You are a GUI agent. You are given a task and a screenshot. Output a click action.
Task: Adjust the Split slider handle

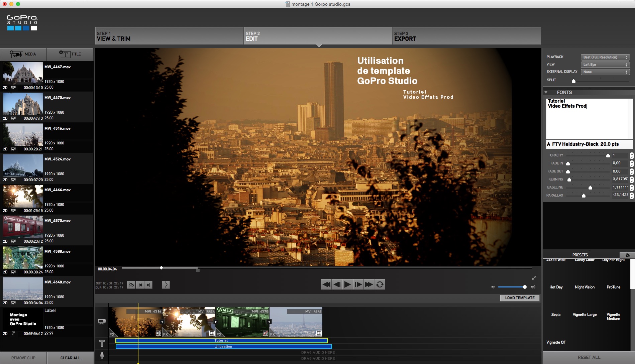573,81
